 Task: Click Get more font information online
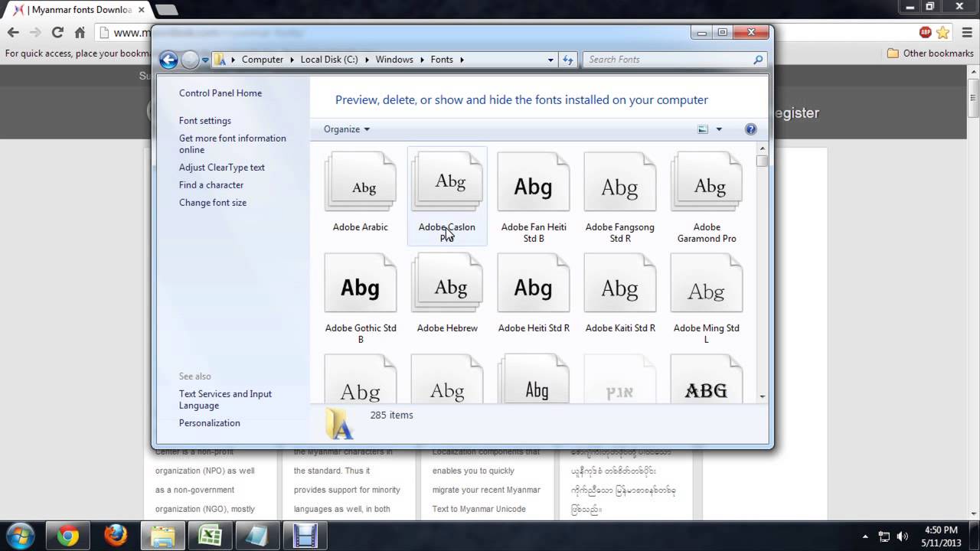point(233,144)
